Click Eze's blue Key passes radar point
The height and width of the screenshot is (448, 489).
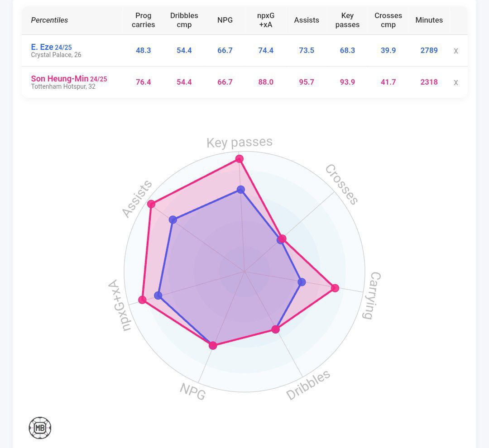coord(241,190)
